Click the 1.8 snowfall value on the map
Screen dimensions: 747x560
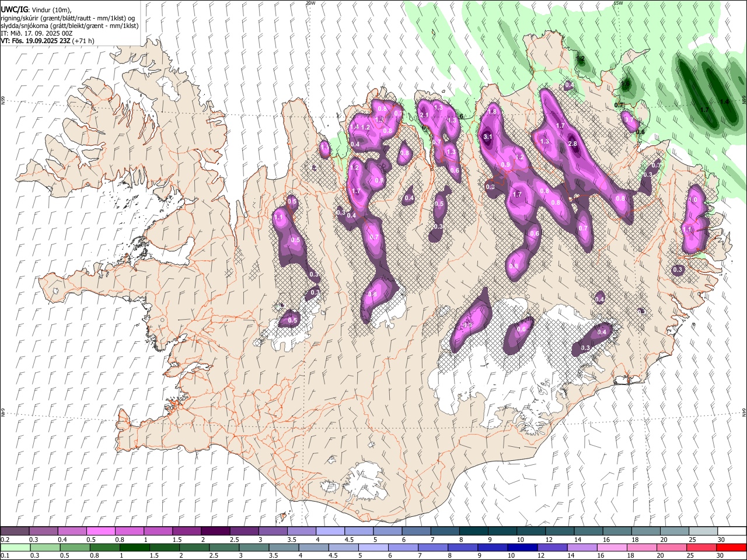(492, 112)
